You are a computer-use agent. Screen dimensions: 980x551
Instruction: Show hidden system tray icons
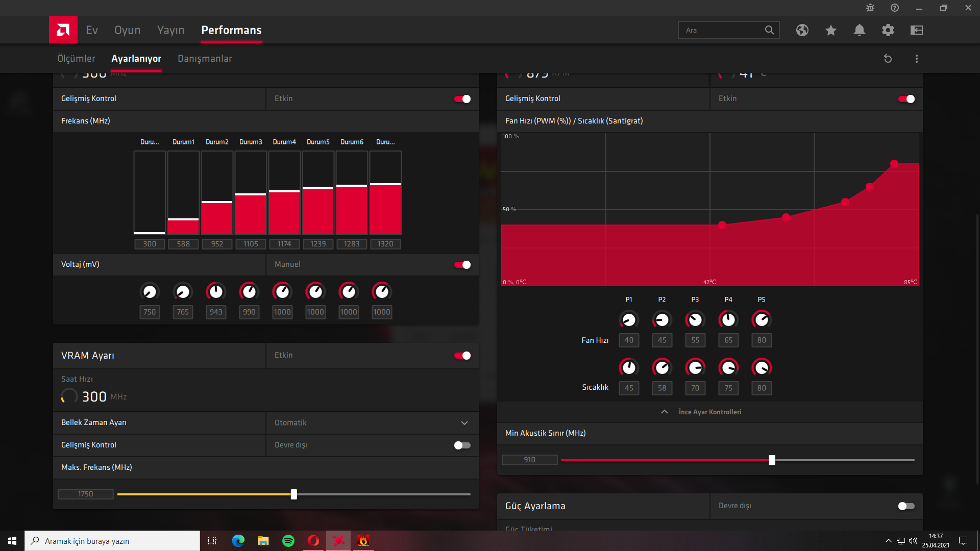tap(888, 541)
